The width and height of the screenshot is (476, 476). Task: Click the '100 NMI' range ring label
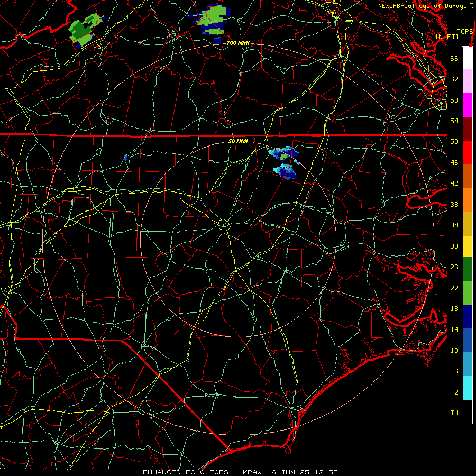coord(238,43)
